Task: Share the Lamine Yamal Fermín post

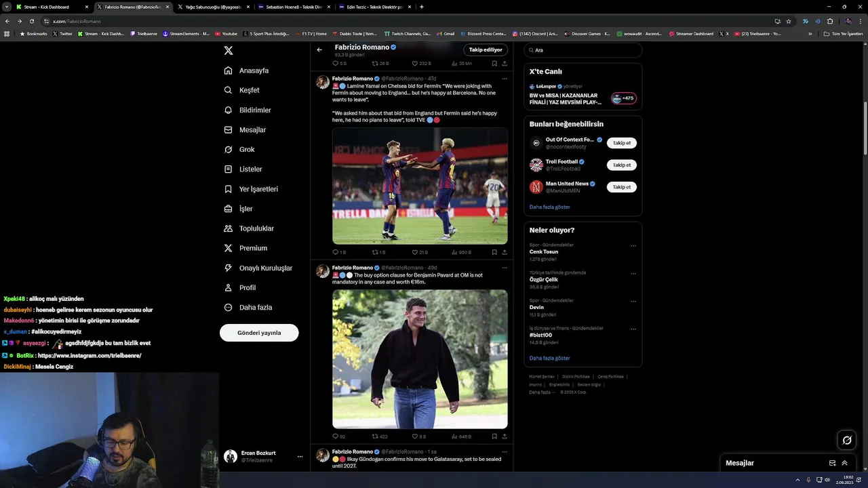Action: 504,252
